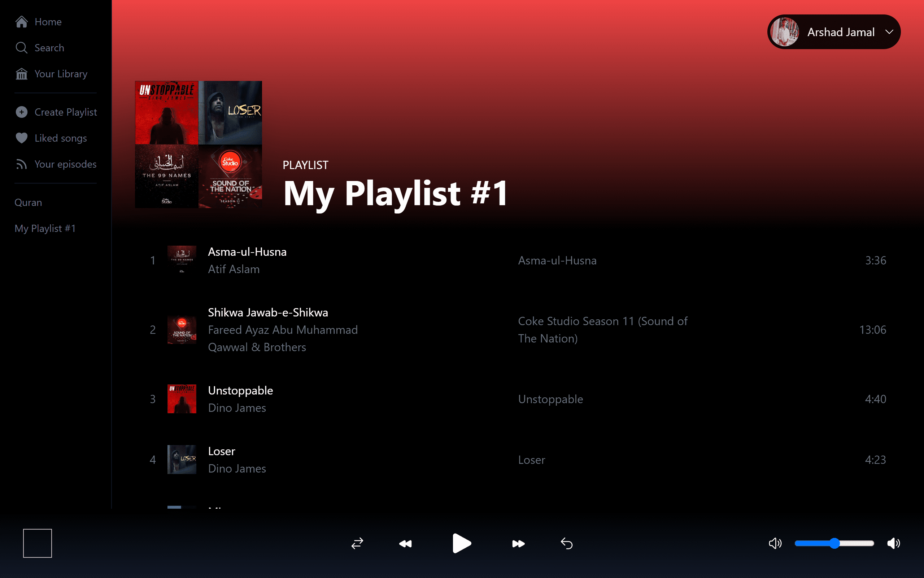Click the high volume speaker icon
This screenshot has height=578, width=924.
893,543
